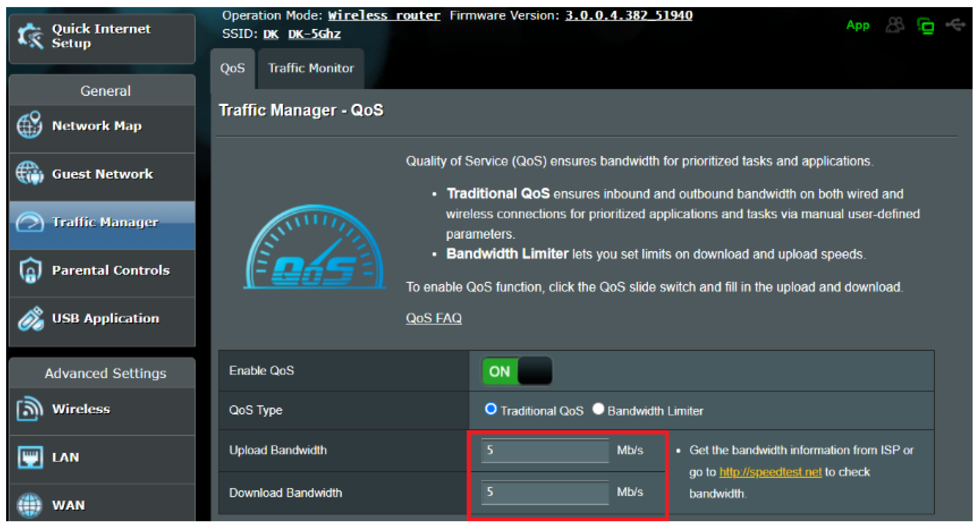Click the Upload Bandwidth input field
Screen dimensions: 980x528
(545, 450)
